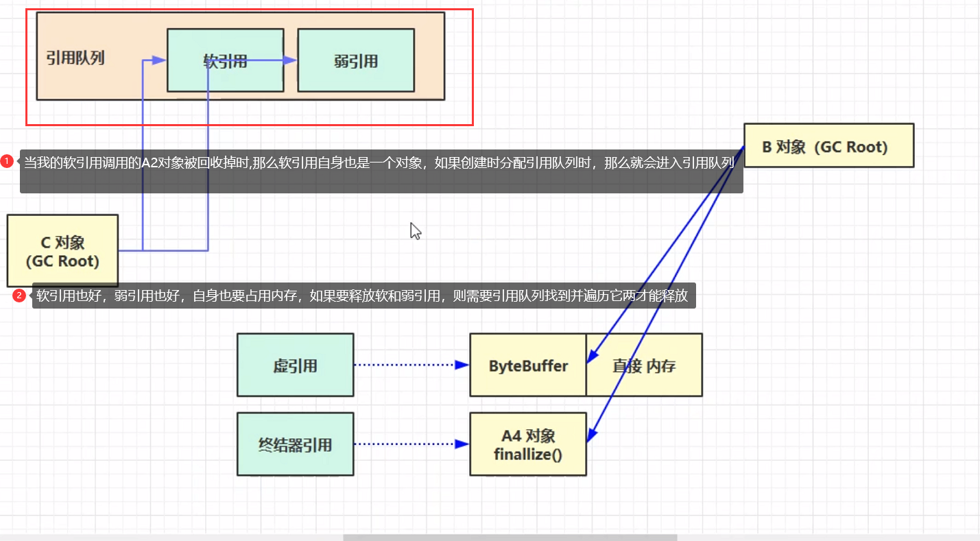Click the note about A2对象被回收掉

(x=381, y=171)
